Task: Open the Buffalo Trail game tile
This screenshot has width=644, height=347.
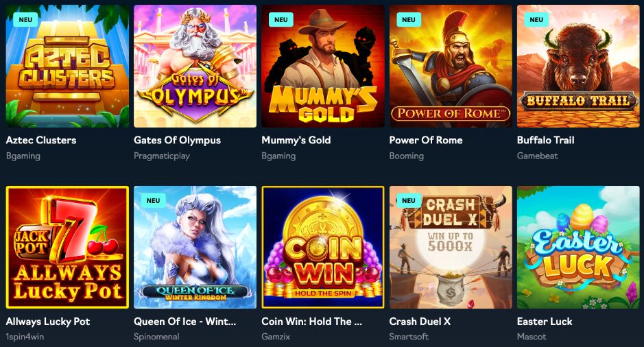Action: point(578,66)
